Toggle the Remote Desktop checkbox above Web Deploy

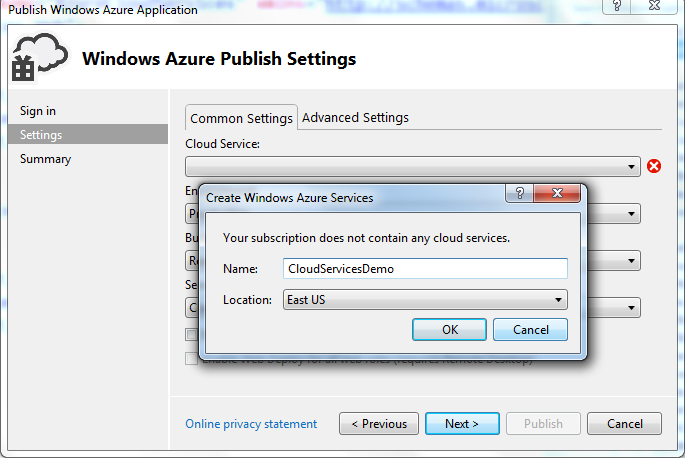tap(191, 334)
